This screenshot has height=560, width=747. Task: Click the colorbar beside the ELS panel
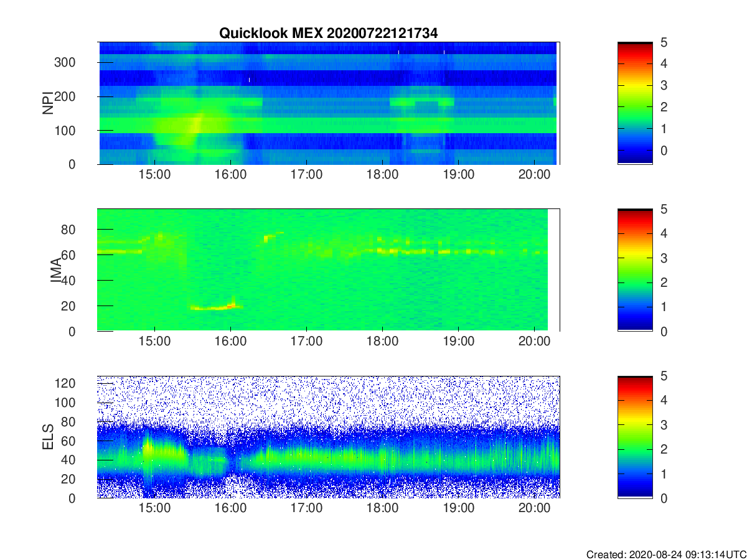pyautogui.click(x=635, y=437)
